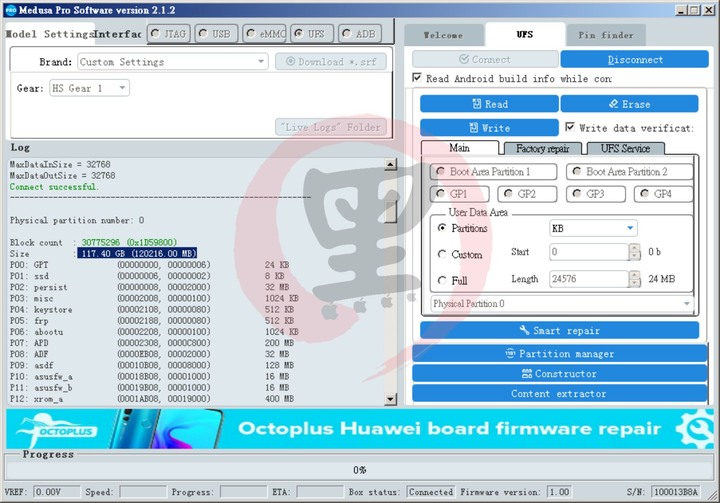Image resolution: width=720 pixels, height=503 pixels.
Task: Click the gear wrench icon on banner
Action: (x=695, y=428)
